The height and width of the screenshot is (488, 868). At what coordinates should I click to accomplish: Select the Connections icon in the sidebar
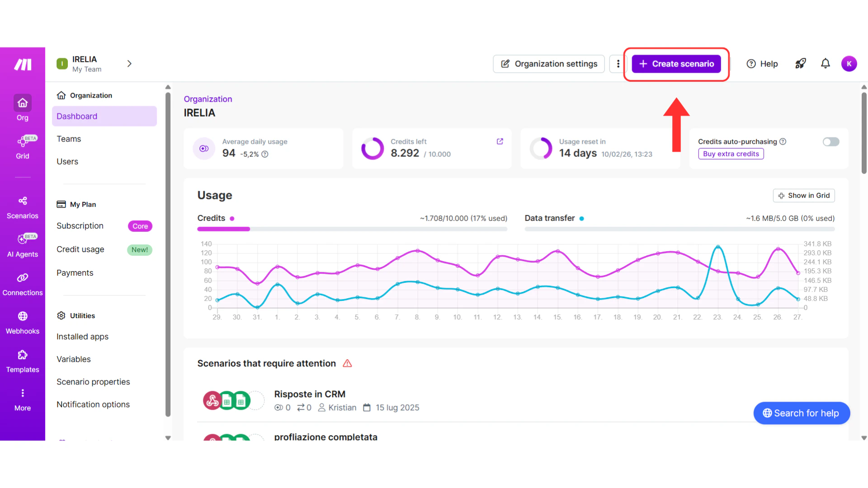point(22,279)
